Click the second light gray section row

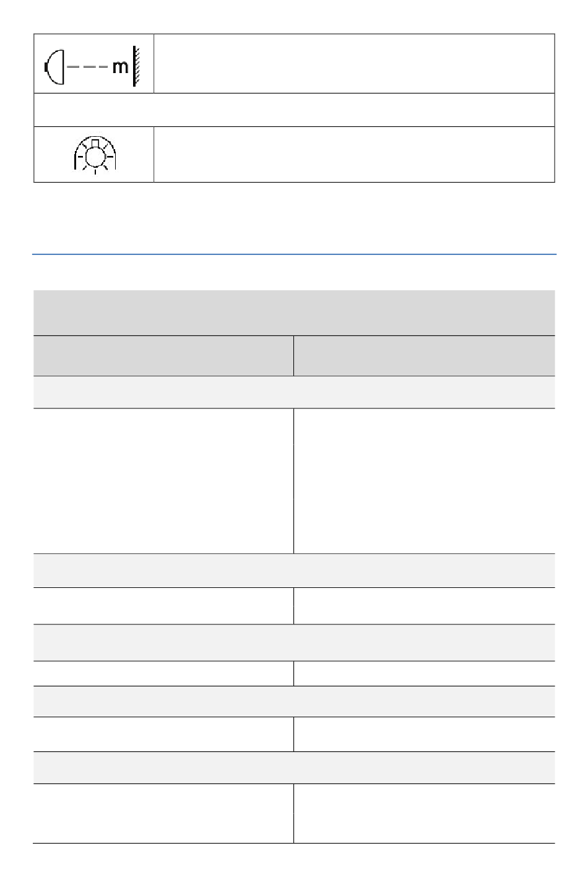click(x=294, y=571)
